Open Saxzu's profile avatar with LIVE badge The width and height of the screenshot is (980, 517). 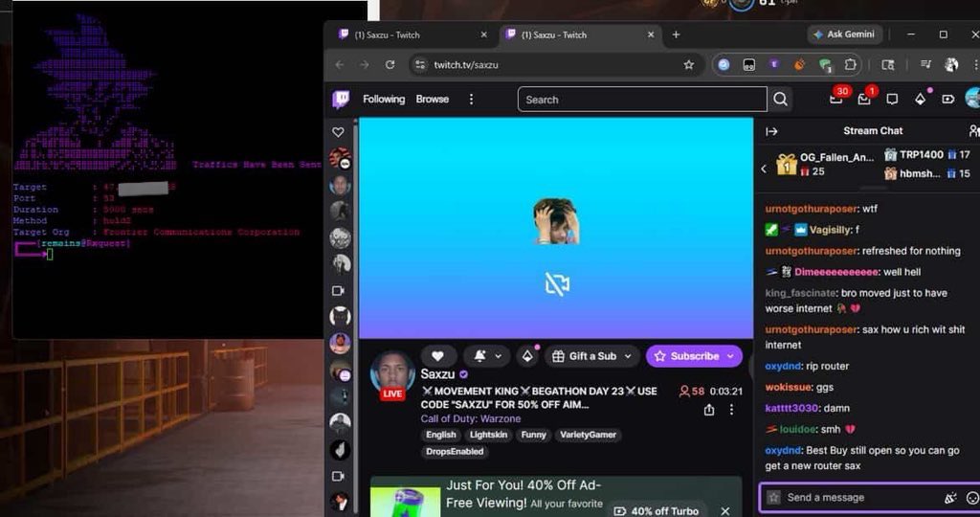pos(392,373)
